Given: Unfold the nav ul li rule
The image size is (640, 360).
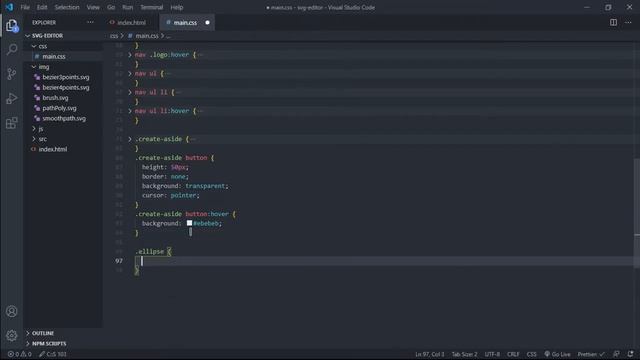Looking at the screenshot, I should click(x=130, y=92).
